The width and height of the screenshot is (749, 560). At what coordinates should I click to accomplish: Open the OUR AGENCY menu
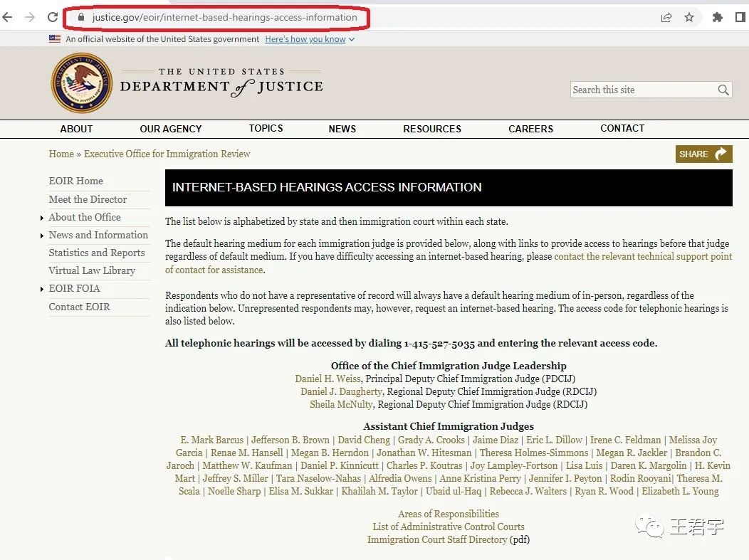(x=171, y=129)
